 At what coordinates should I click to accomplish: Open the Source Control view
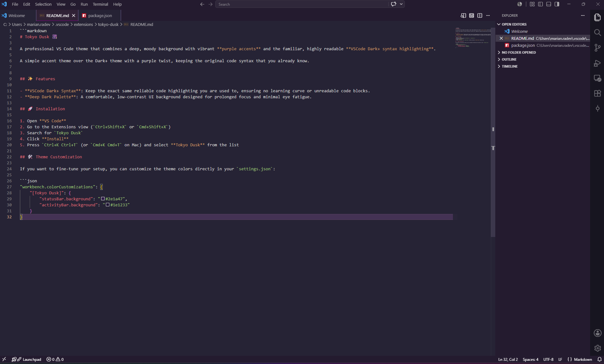597,48
